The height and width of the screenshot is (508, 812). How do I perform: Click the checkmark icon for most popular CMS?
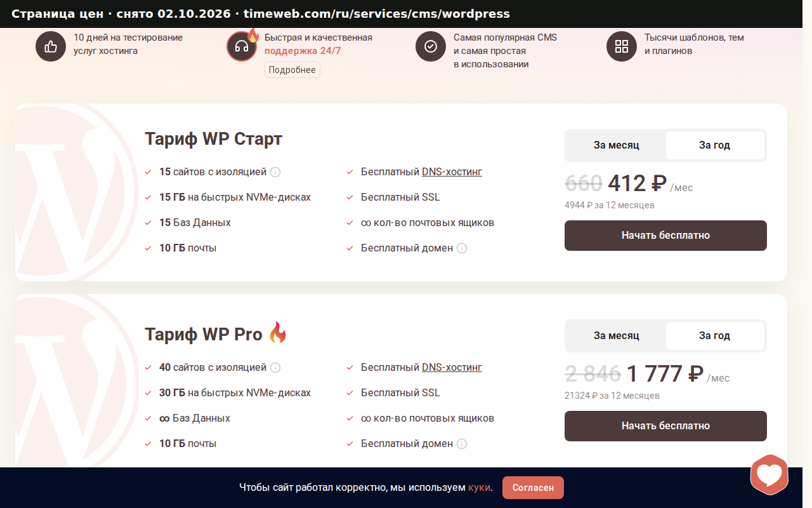tap(431, 46)
